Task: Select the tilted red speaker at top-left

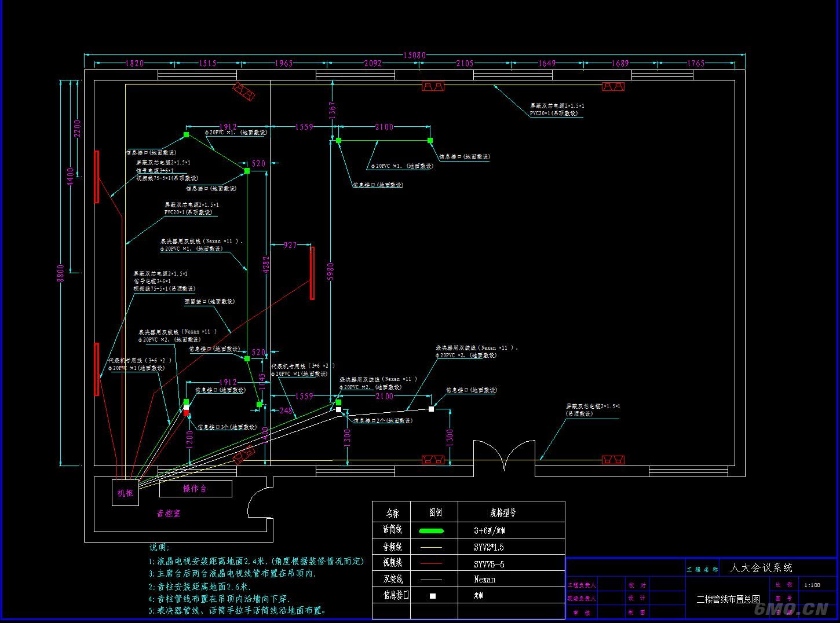Action: [x=244, y=91]
